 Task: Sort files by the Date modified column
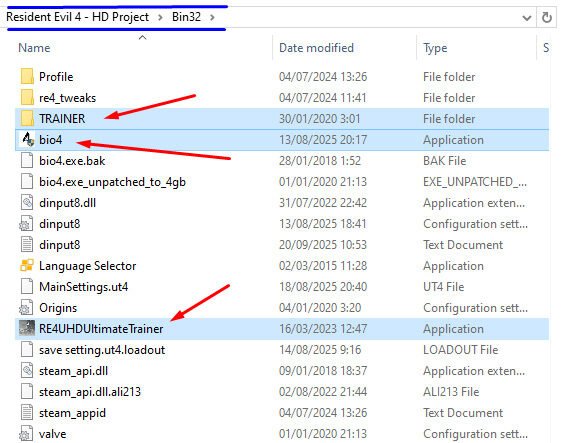[316, 48]
